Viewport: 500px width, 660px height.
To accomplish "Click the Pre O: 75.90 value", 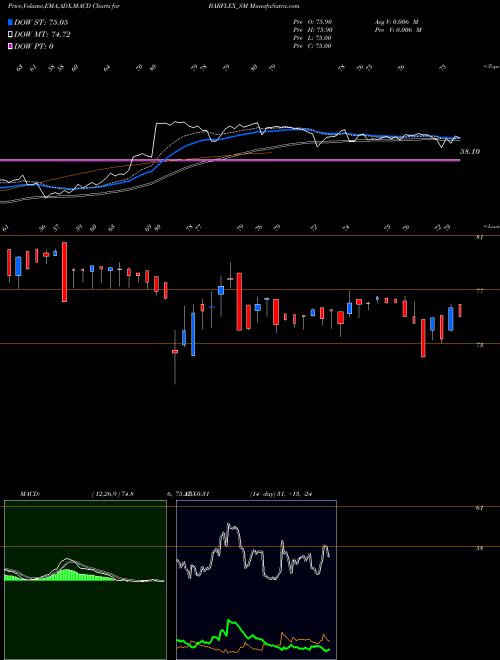I will click(x=312, y=22).
